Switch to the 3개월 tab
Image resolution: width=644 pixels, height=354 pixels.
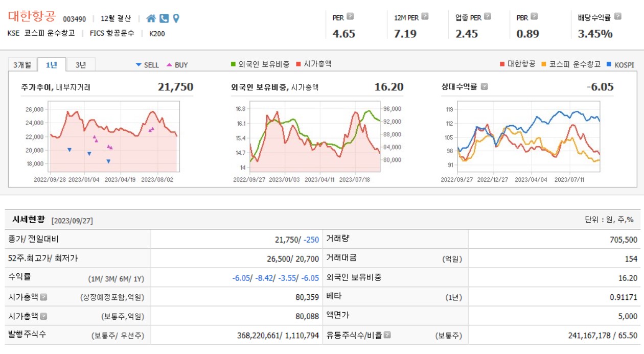pos(22,65)
